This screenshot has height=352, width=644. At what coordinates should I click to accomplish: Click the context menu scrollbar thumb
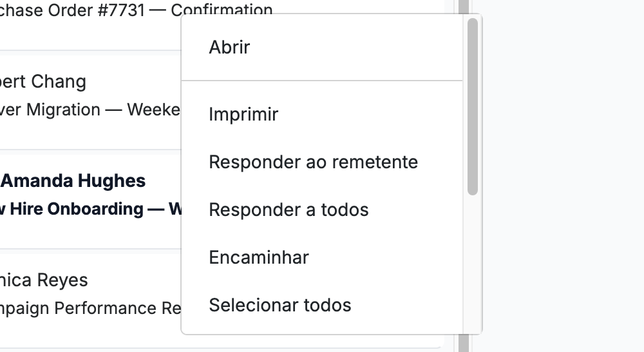coord(472,106)
